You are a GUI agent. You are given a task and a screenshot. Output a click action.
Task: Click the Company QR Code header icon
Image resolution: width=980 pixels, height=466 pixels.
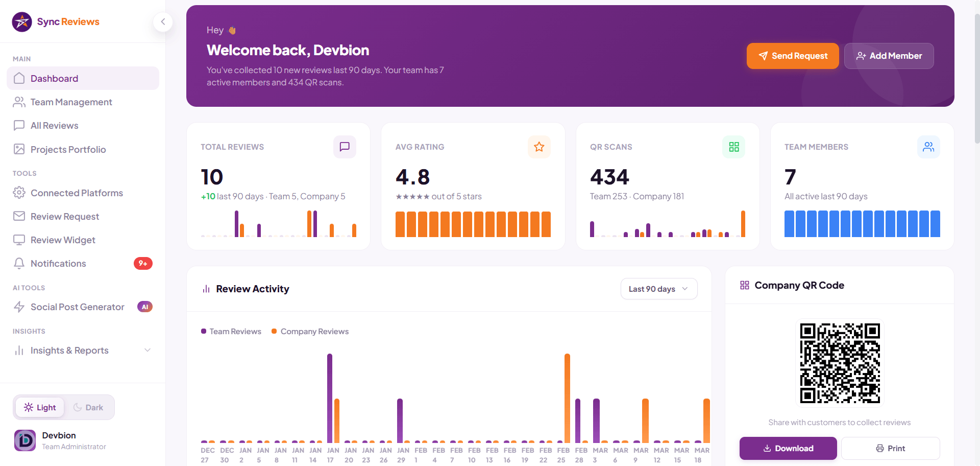745,285
